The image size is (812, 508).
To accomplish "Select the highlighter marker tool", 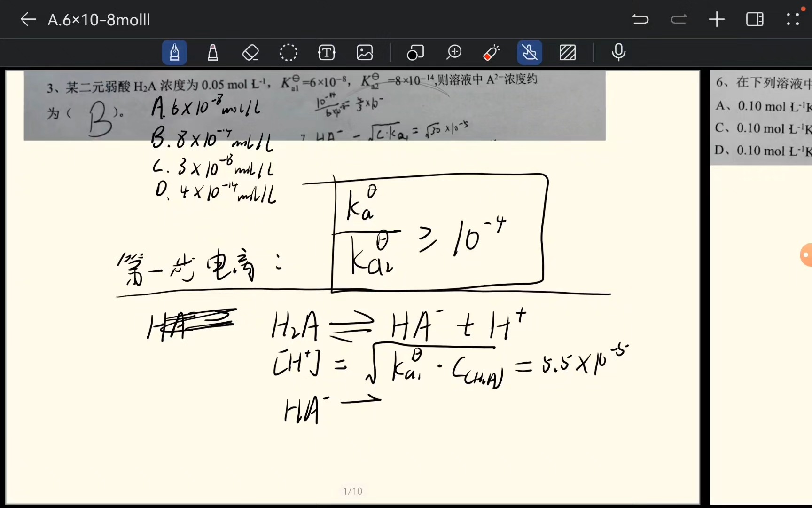I will pos(213,52).
